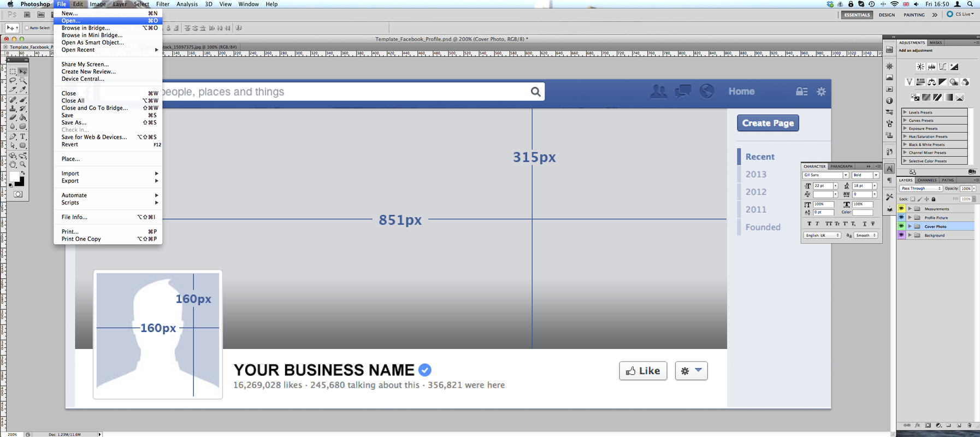Toggle Underline in Character panel
The width and height of the screenshot is (980, 437).
coord(865,223)
